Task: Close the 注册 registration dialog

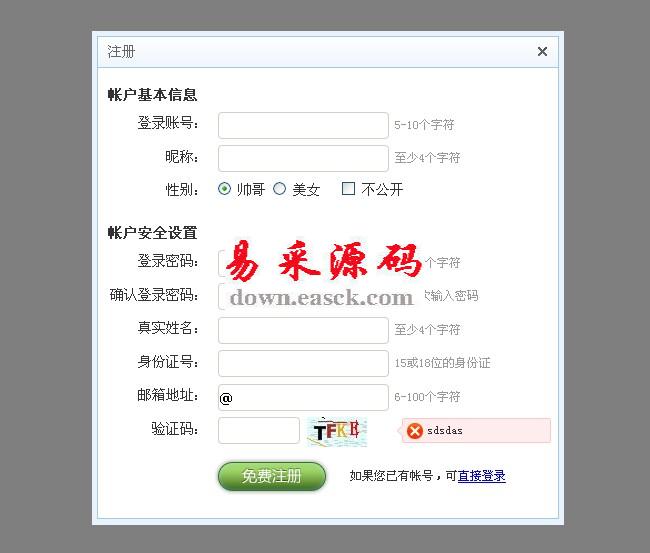Action: 542,52
